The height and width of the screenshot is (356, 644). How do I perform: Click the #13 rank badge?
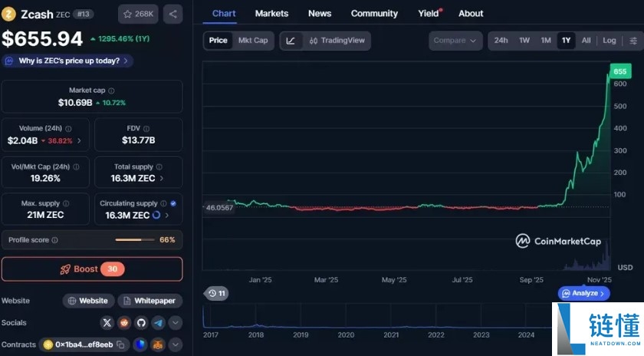[84, 14]
